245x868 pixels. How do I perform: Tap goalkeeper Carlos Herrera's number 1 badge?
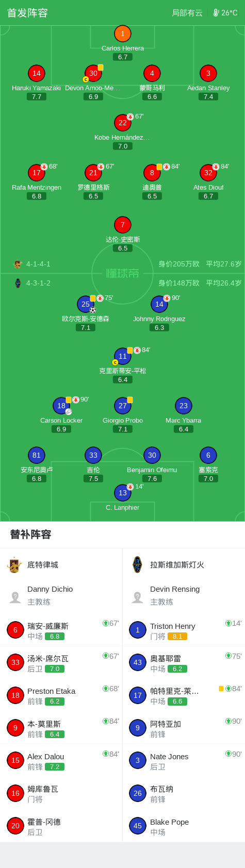123,34
